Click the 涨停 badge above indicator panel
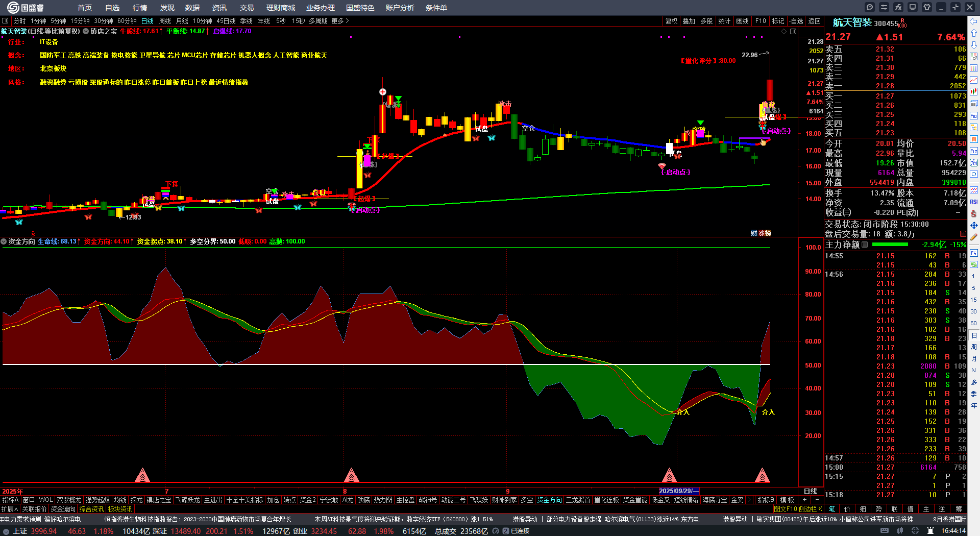The image size is (980, 536). [765, 233]
